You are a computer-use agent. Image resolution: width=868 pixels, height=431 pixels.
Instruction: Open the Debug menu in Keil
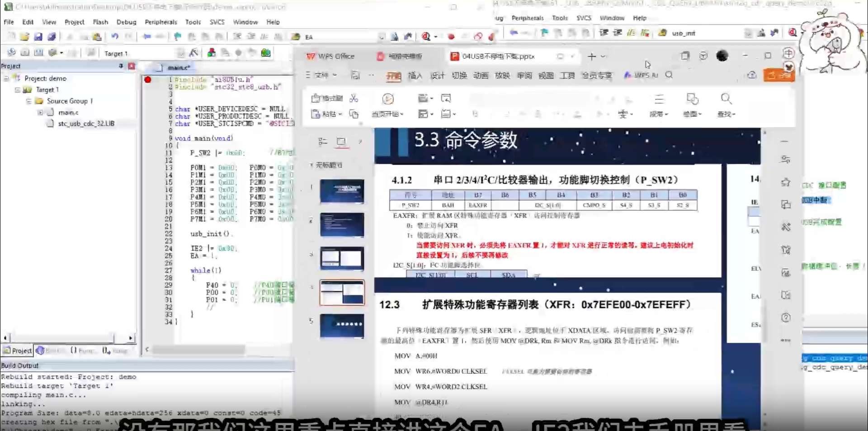[x=126, y=22]
